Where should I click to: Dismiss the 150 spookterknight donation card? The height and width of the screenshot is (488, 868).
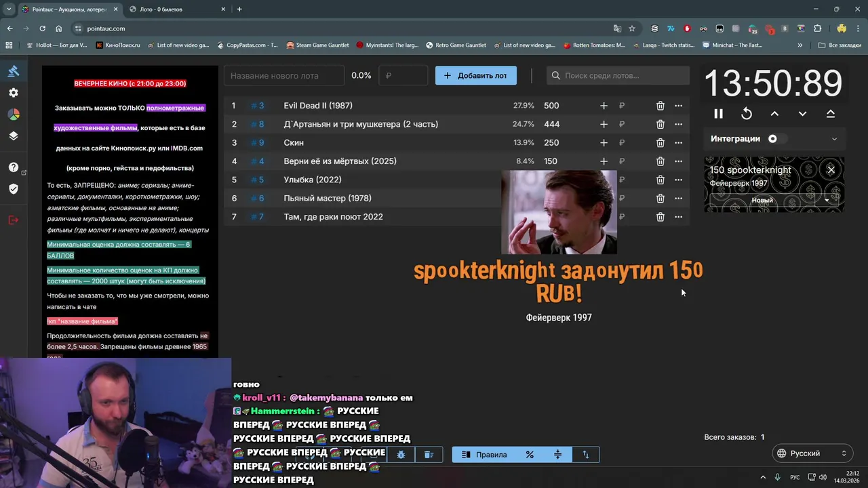pos(831,169)
